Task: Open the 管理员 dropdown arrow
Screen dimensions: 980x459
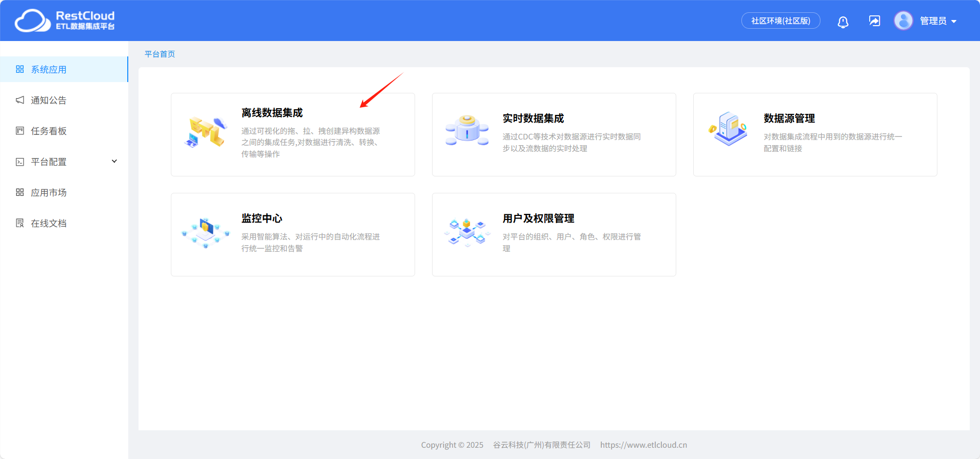Action: [954, 22]
